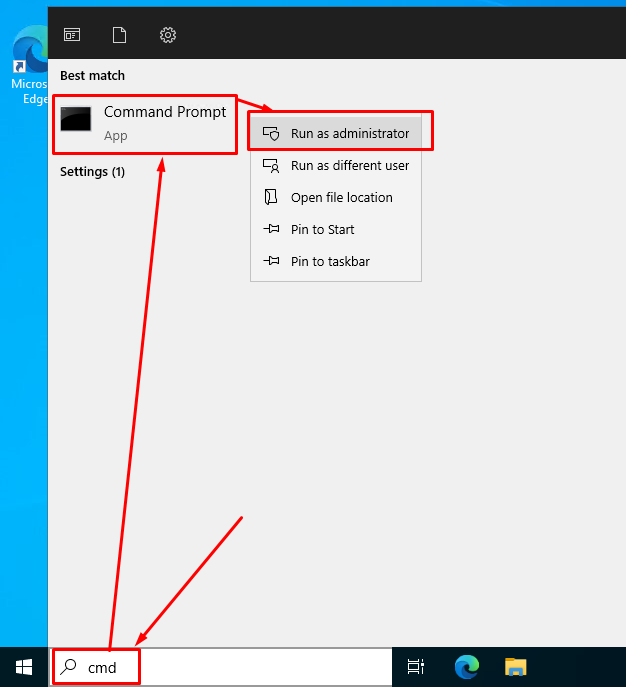The image size is (626, 687).
Task: Open the Windows Start button
Action: (24, 667)
